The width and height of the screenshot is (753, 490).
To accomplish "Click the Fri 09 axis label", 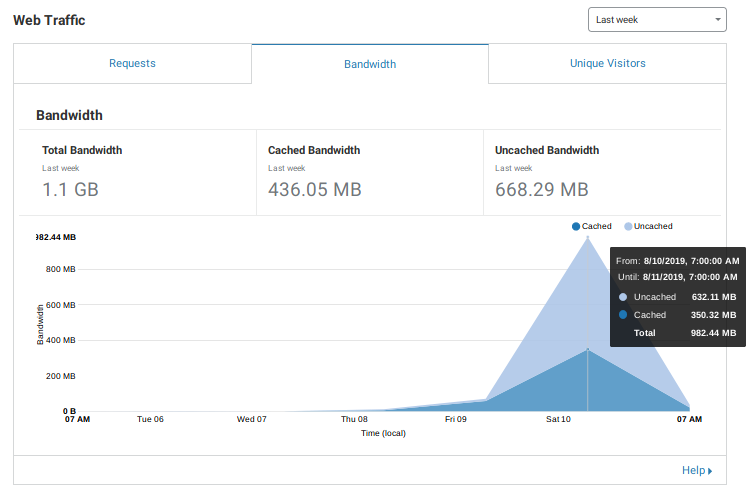I will tap(456, 419).
